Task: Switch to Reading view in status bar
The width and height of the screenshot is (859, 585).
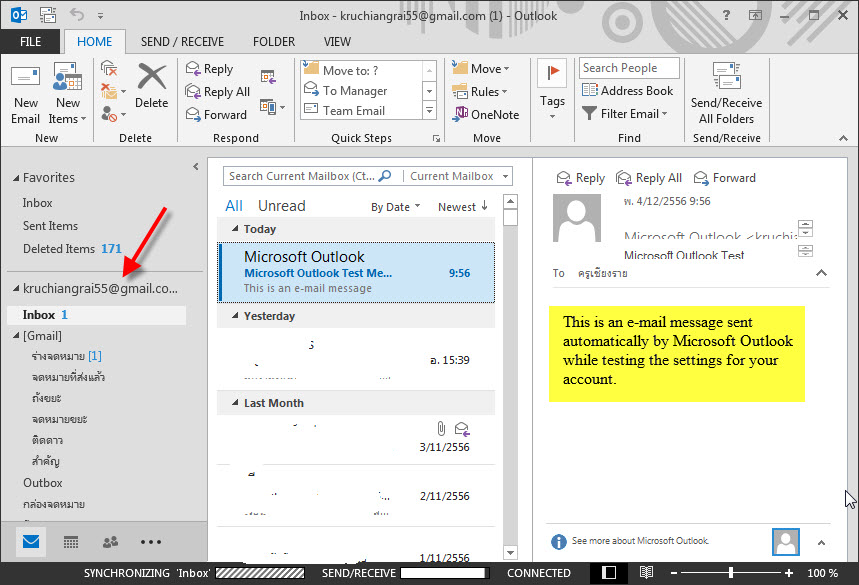Action: coord(646,572)
